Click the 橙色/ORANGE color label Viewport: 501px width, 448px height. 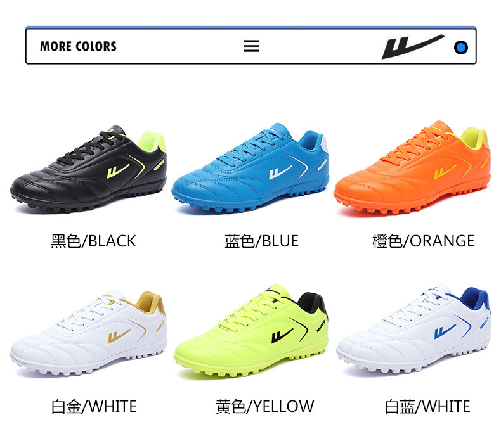[x=424, y=241]
